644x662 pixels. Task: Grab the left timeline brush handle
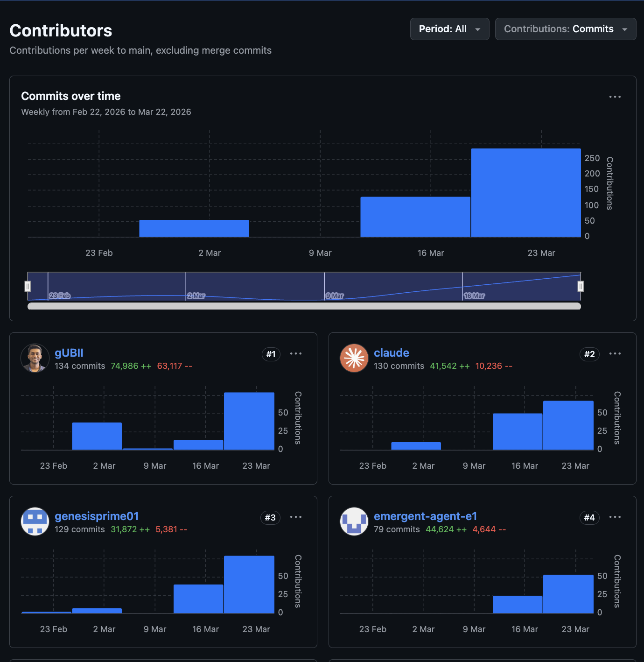28,286
